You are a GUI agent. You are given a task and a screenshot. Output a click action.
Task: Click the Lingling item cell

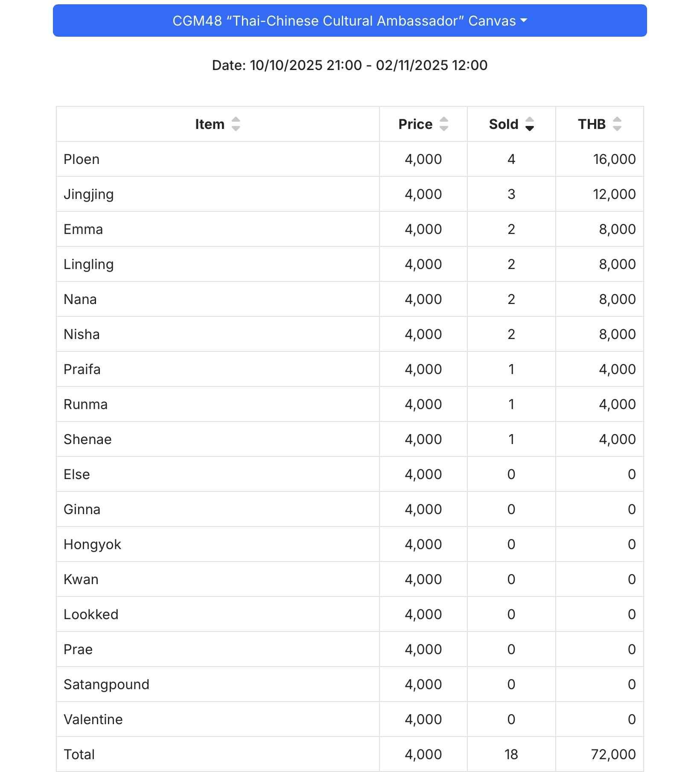89,264
